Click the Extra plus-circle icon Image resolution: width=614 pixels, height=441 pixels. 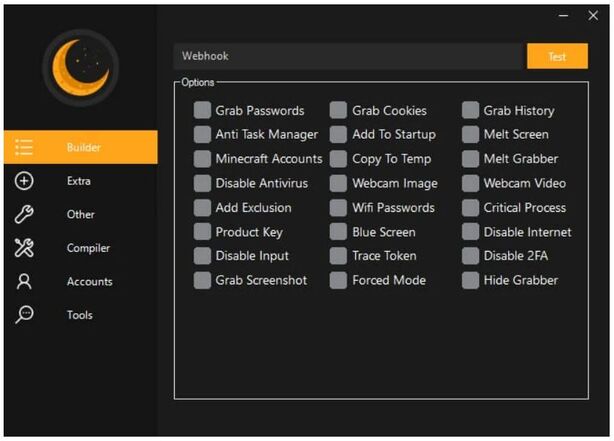click(24, 181)
